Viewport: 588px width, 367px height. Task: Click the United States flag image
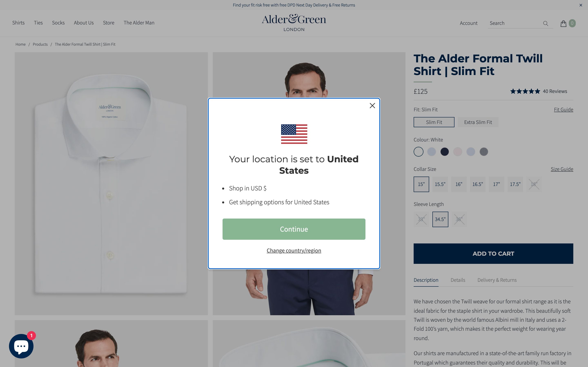(294, 134)
